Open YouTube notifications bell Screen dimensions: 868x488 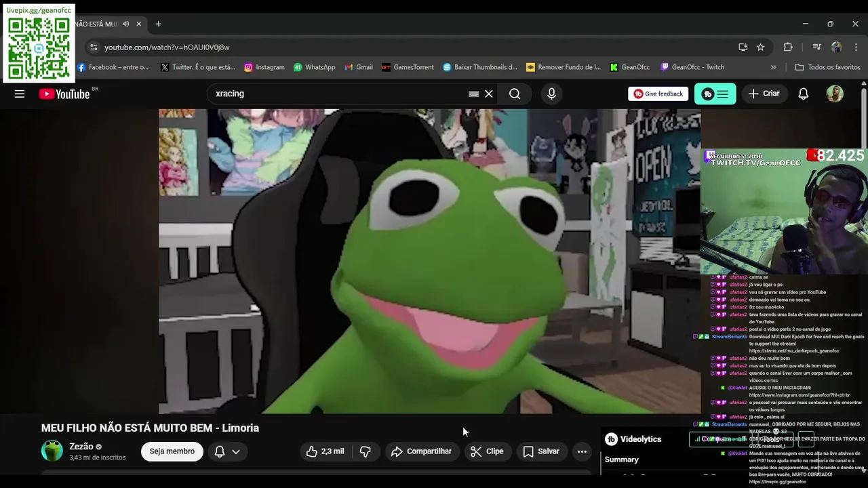[803, 94]
